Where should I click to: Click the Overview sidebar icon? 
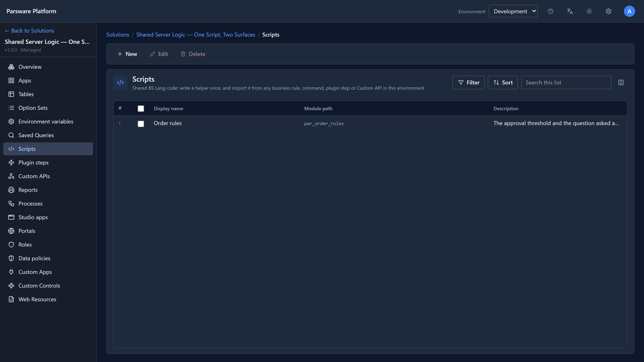pyautogui.click(x=11, y=67)
